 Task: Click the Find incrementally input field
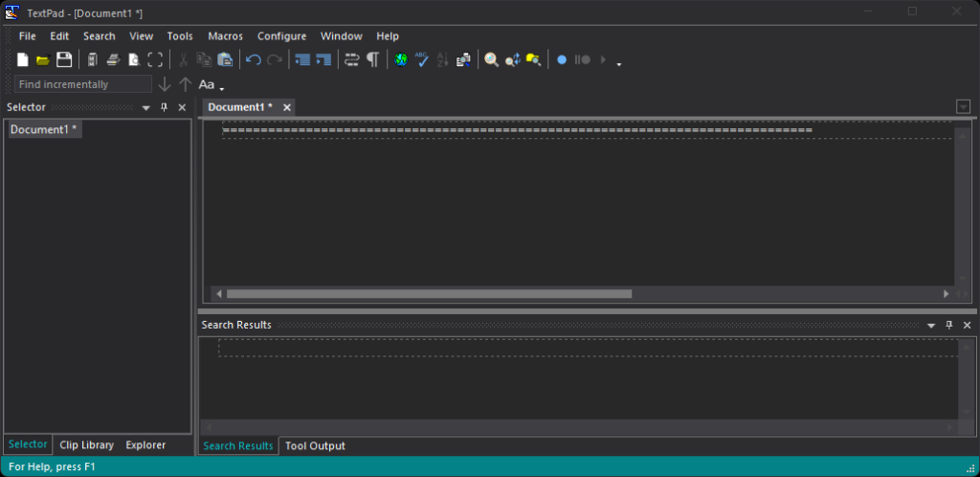[82, 84]
